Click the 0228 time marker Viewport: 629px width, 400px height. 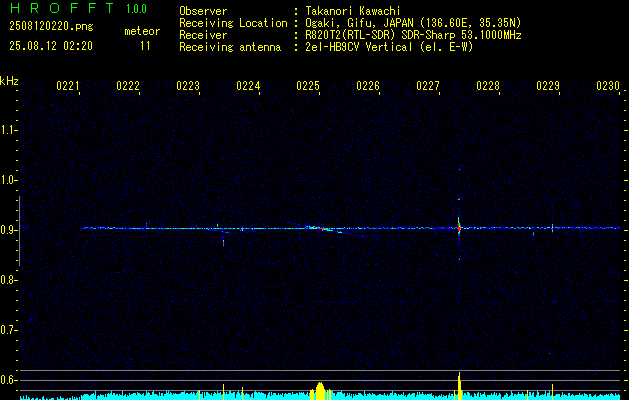coord(488,86)
